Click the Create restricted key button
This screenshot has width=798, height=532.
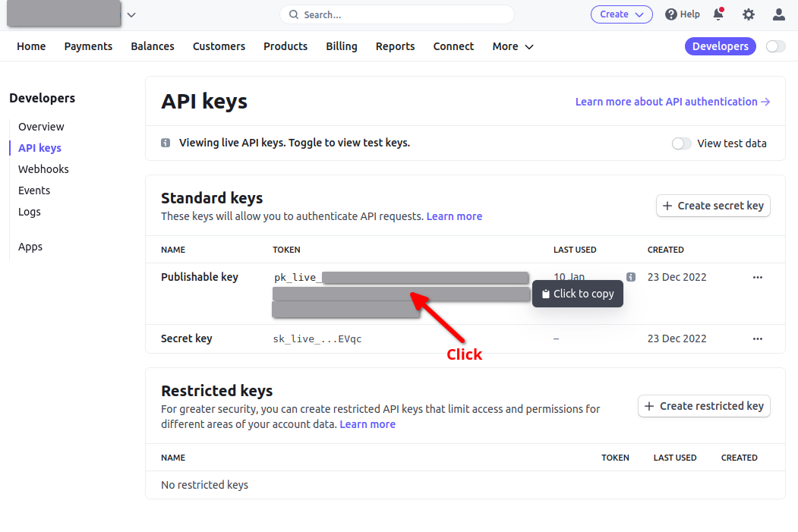[x=704, y=406]
